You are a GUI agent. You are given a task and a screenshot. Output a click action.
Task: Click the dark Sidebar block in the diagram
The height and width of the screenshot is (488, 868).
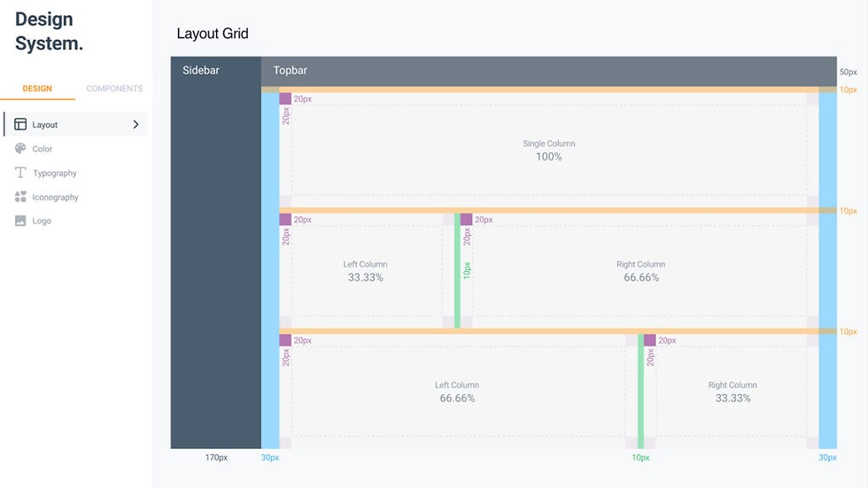pos(216,252)
